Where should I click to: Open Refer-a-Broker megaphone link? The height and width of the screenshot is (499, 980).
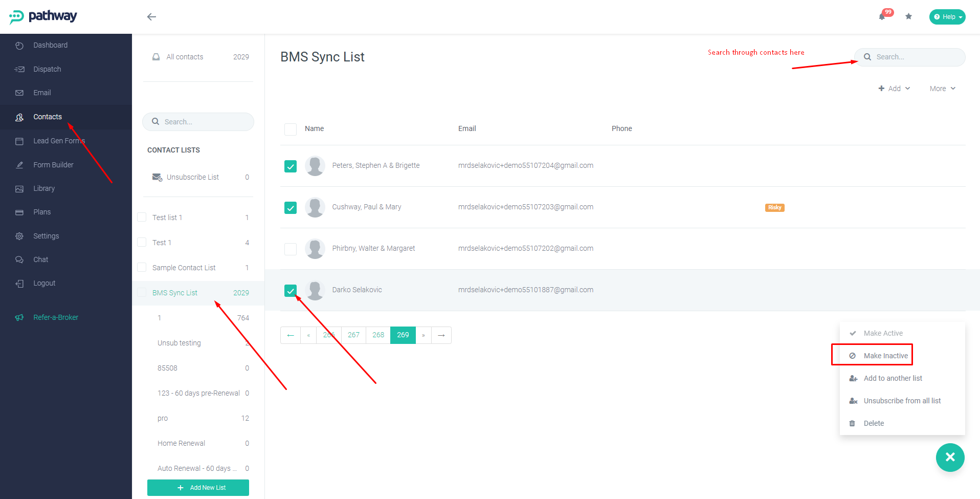click(x=56, y=317)
